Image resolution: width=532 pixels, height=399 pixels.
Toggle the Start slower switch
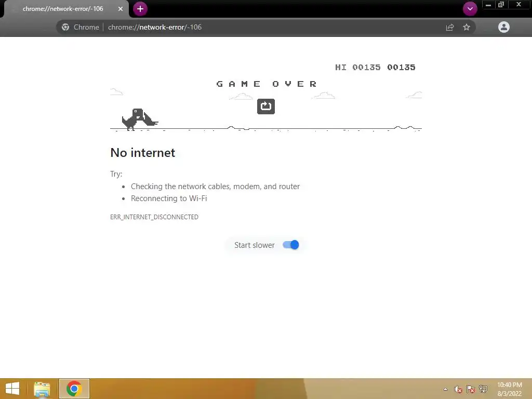pos(291,245)
